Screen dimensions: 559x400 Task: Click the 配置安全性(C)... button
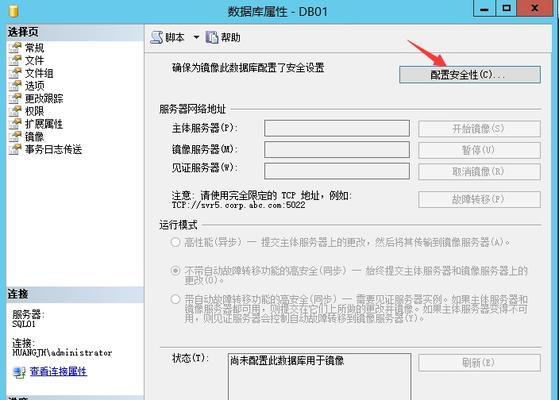point(470,75)
